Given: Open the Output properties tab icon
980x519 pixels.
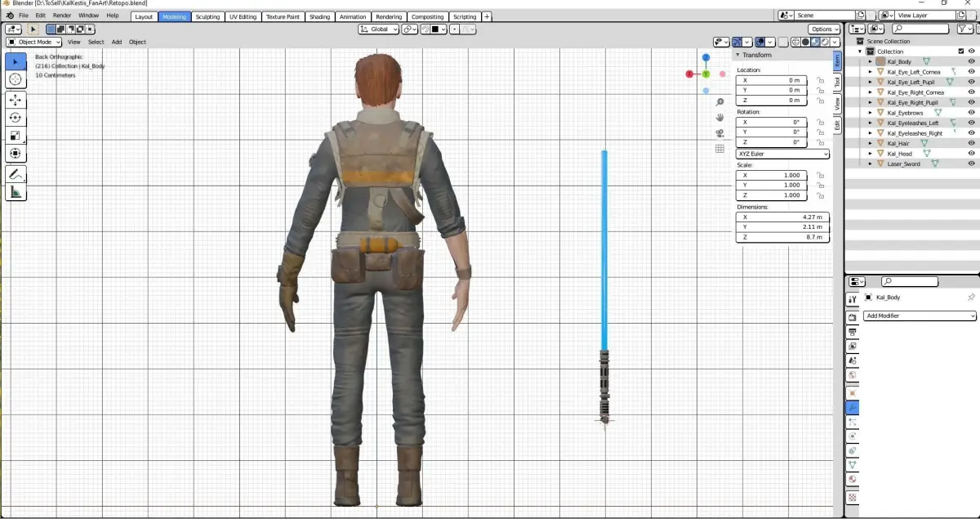Looking at the screenshot, I should pyautogui.click(x=853, y=332).
